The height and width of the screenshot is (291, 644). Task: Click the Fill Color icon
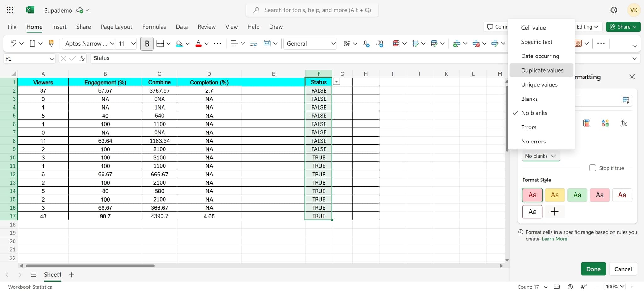180,43
